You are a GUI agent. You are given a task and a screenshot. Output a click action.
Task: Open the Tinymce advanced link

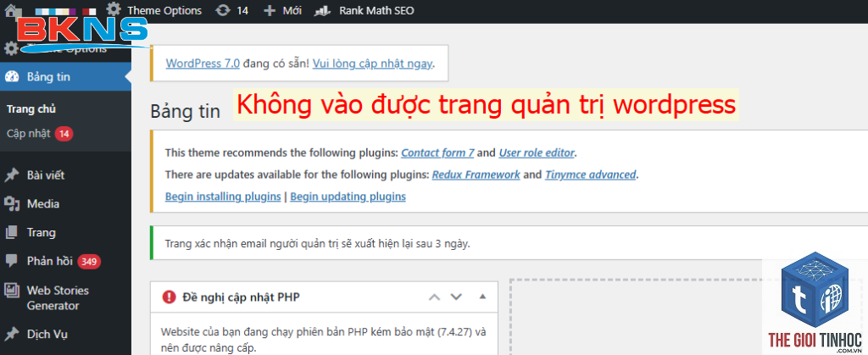(591, 175)
